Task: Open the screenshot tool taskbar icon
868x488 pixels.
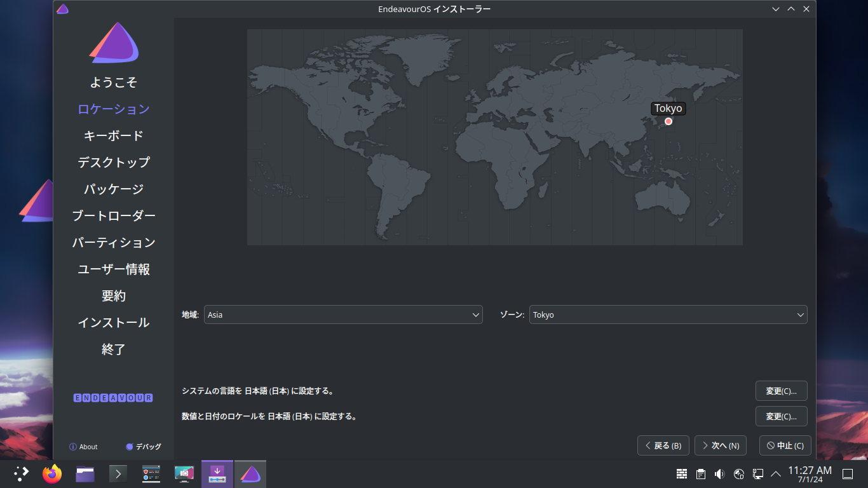Action: pyautogui.click(x=184, y=473)
